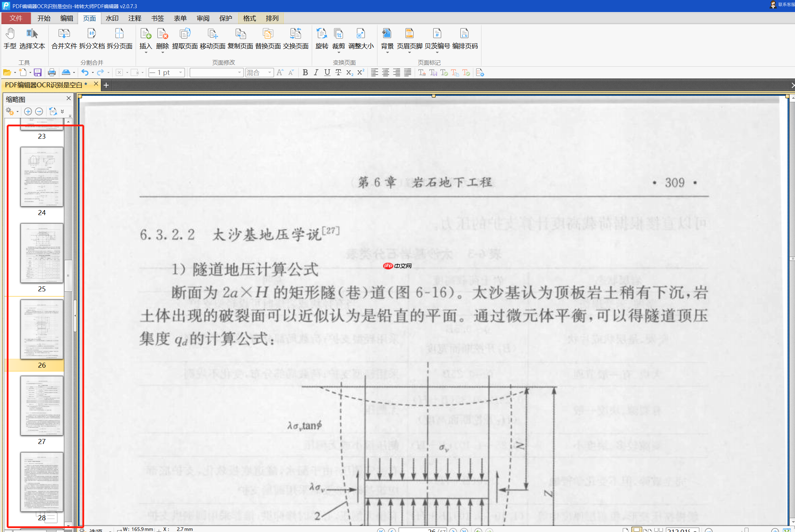Switch to the 书签 (Bookmarks) tab
Image resolution: width=795 pixels, height=532 pixels.
(x=158, y=18)
